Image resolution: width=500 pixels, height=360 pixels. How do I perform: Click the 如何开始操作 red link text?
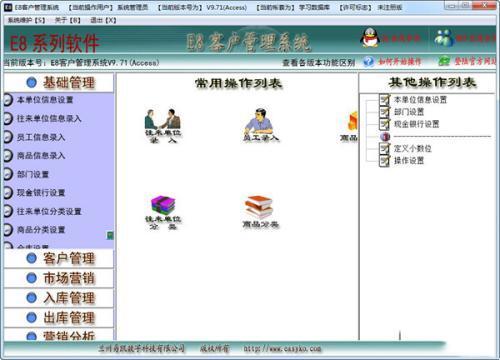click(x=399, y=62)
